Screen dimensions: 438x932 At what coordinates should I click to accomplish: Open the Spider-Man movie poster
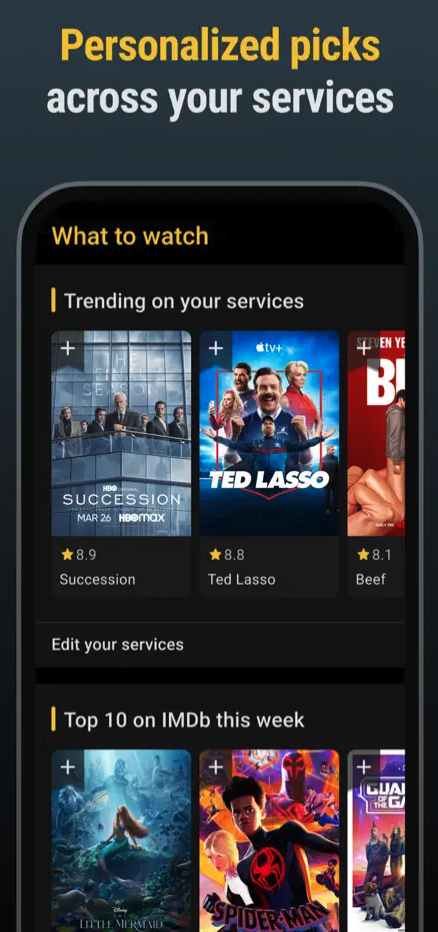[x=269, y=840]
